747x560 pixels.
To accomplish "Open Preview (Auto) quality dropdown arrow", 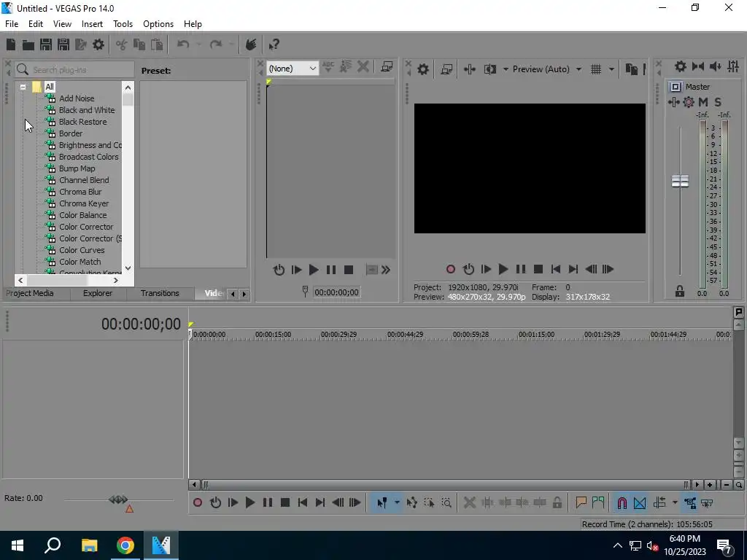I will 578,69.
